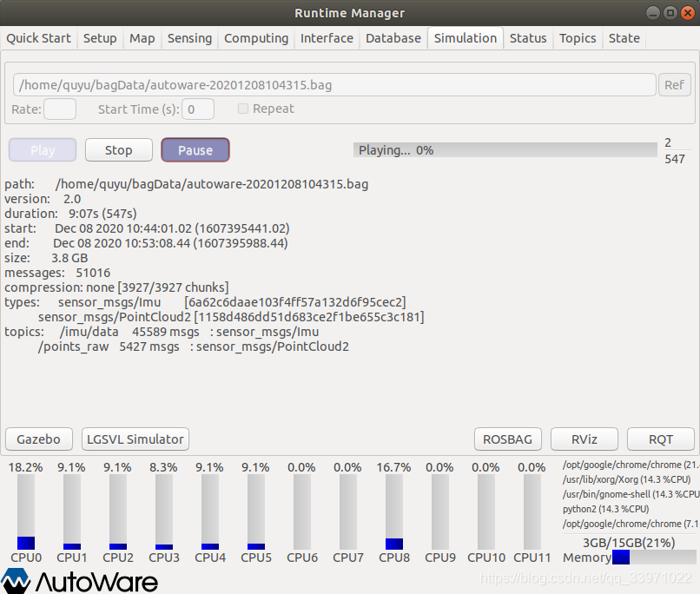700x594 pixels.
Task: Launch RViz
Action: click(584, 439)
